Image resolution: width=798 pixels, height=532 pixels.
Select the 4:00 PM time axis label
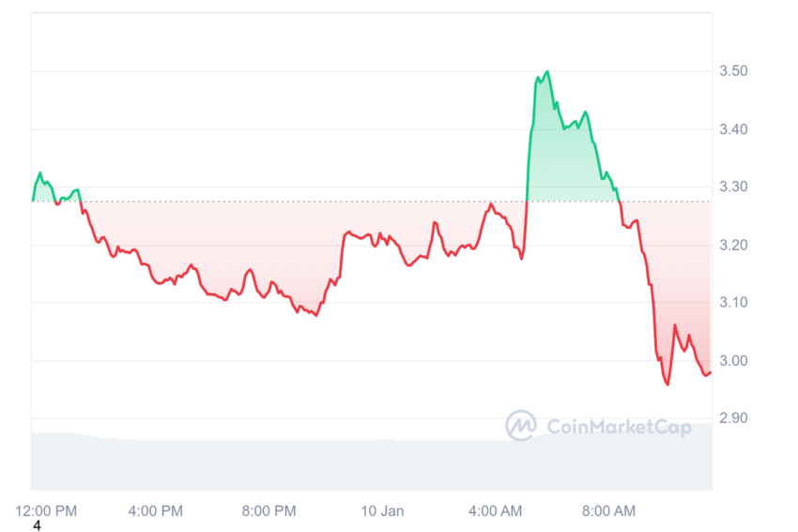155,510
